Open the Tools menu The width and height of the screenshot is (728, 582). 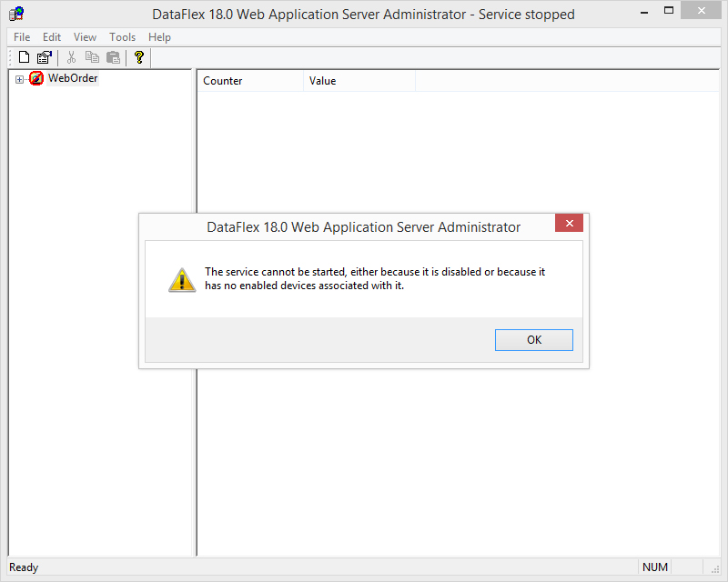tap(123, 37)
